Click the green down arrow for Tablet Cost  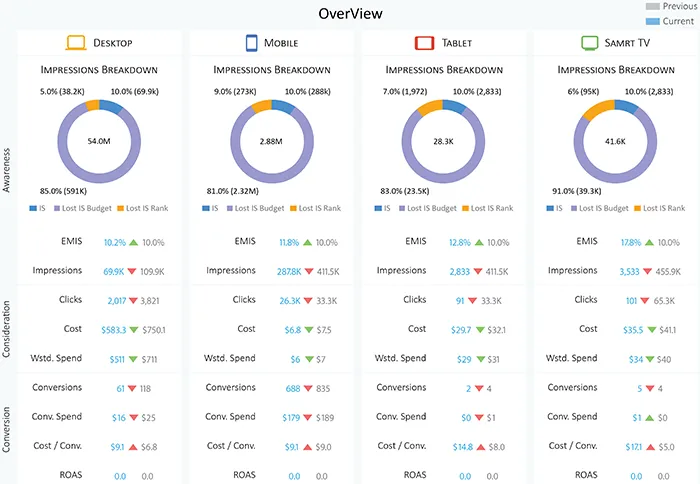(x=480, y=330)
